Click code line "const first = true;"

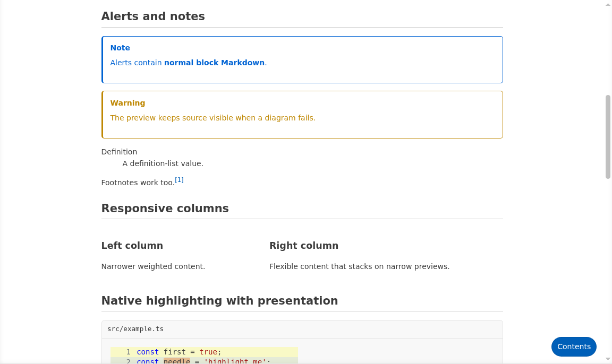click(x=178, y=352)
